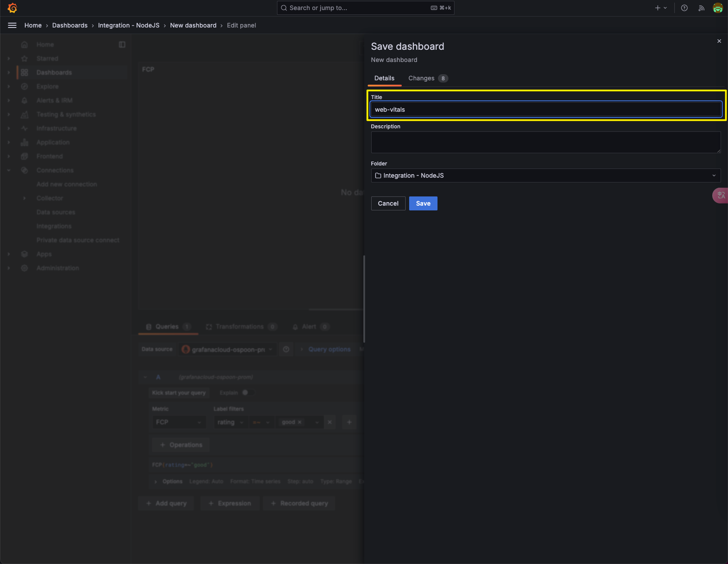The height and width of the screenshot is (564, 728).
Task: Open the rating label filter dropdown
Action: click(230, 422)
